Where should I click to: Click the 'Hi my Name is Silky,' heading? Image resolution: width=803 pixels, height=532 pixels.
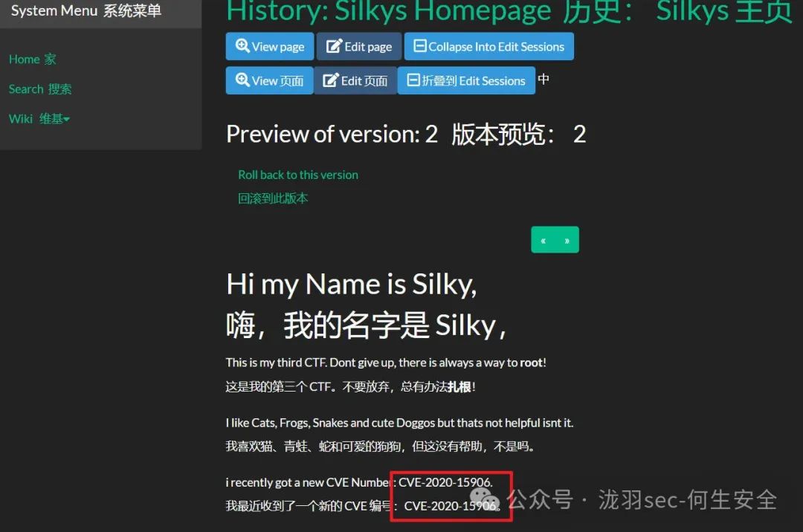pos(351,285)
